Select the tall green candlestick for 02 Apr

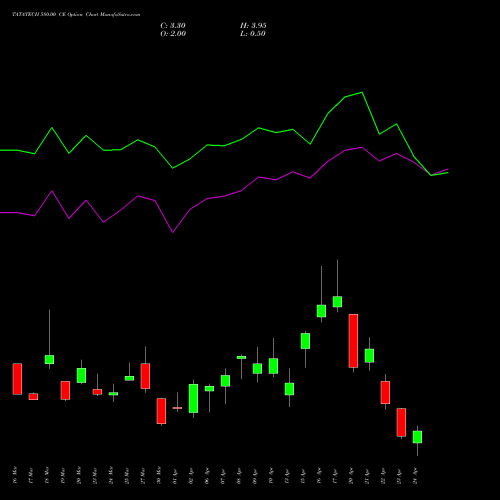(x=193, y=399)
